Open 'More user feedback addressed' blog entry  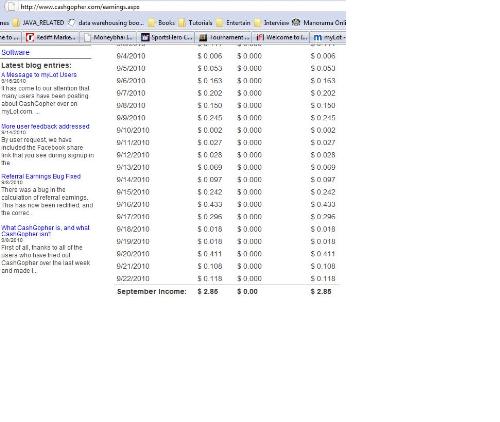[x=45, y=126]
